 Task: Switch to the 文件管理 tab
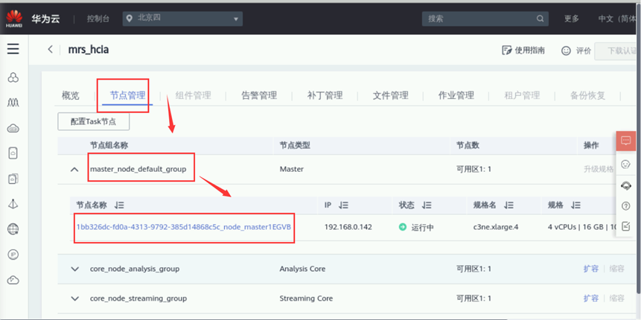391,96
